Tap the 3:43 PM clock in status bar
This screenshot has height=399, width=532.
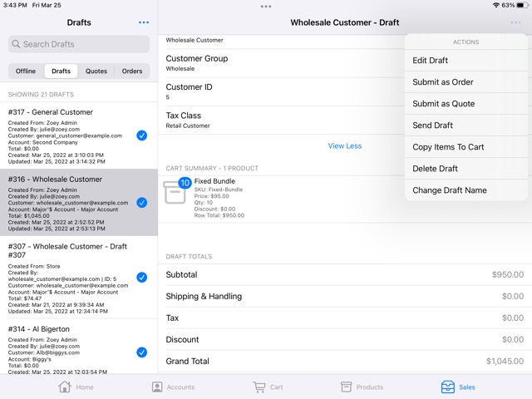click(15, 5)
